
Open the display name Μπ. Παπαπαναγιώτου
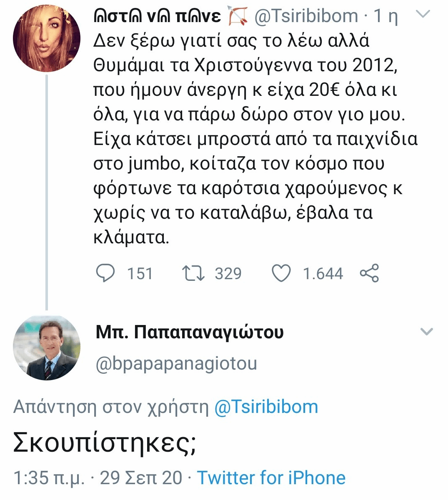(x=190, y=332)
